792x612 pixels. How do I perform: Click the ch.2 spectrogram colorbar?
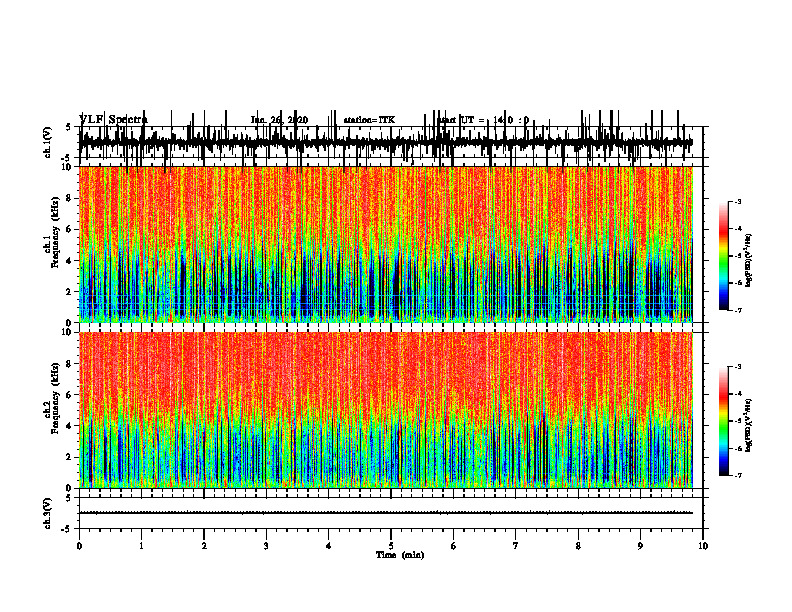pyautogui.click(x=724, y=421)
